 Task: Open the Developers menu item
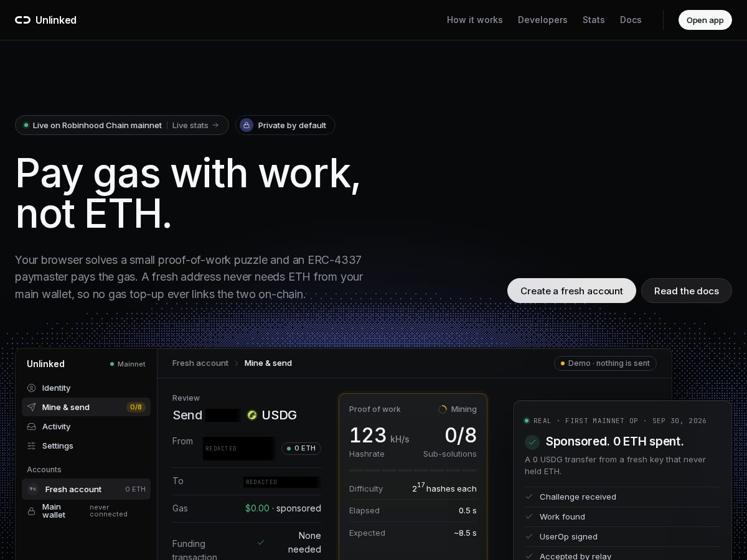click(x=542, y=20)
